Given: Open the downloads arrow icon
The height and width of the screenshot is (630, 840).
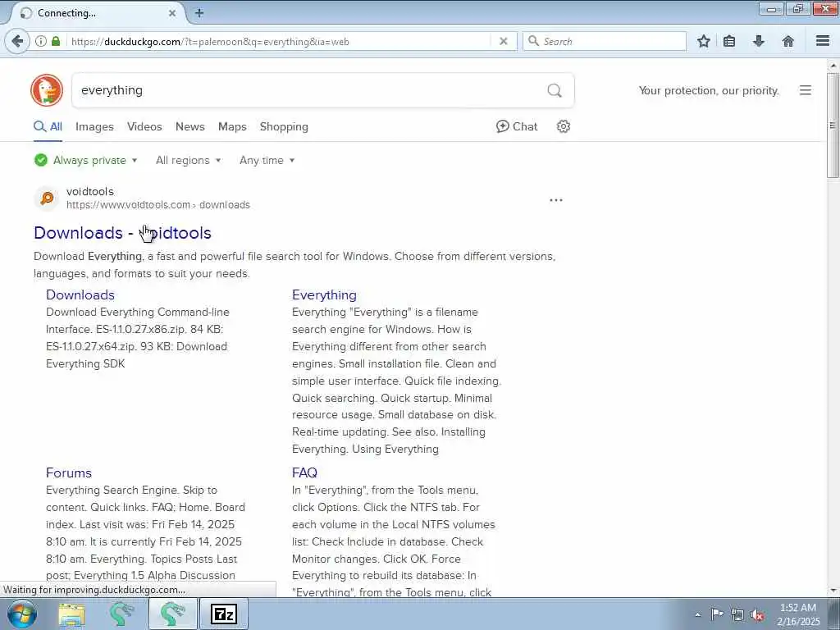Looking at the screenshot, I should point(759,41).
